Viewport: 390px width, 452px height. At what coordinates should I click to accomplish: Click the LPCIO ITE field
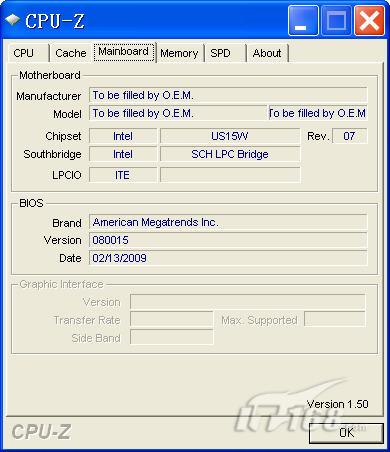[x=123, y=175]
